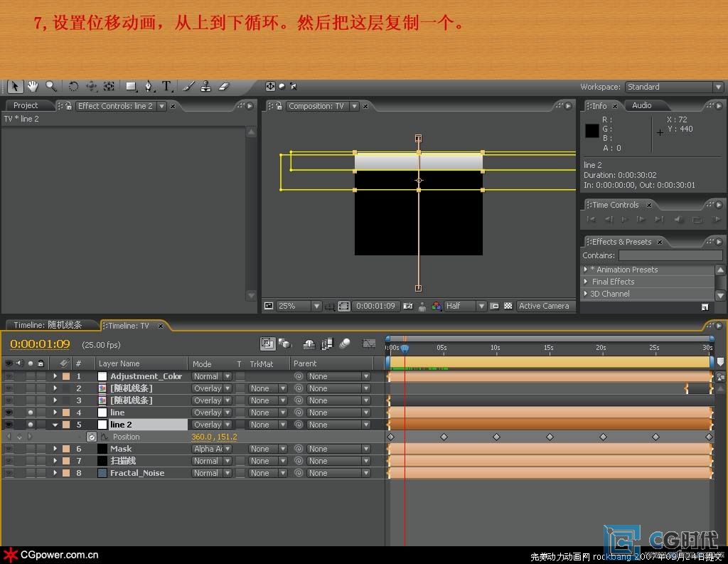Toggle visibility eye of line layer
Screen dimensions: 728x564
click(9, 413)
